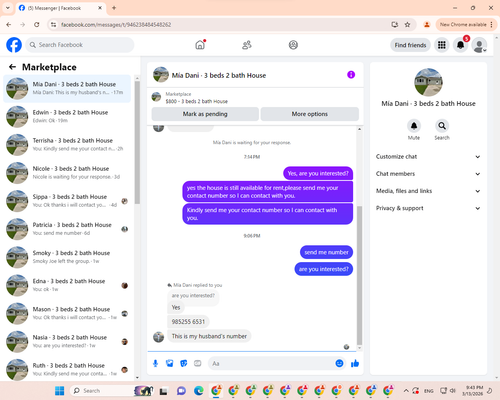Open Chrome install app icon in address bar
500x400 pixels.
[395, 24]
